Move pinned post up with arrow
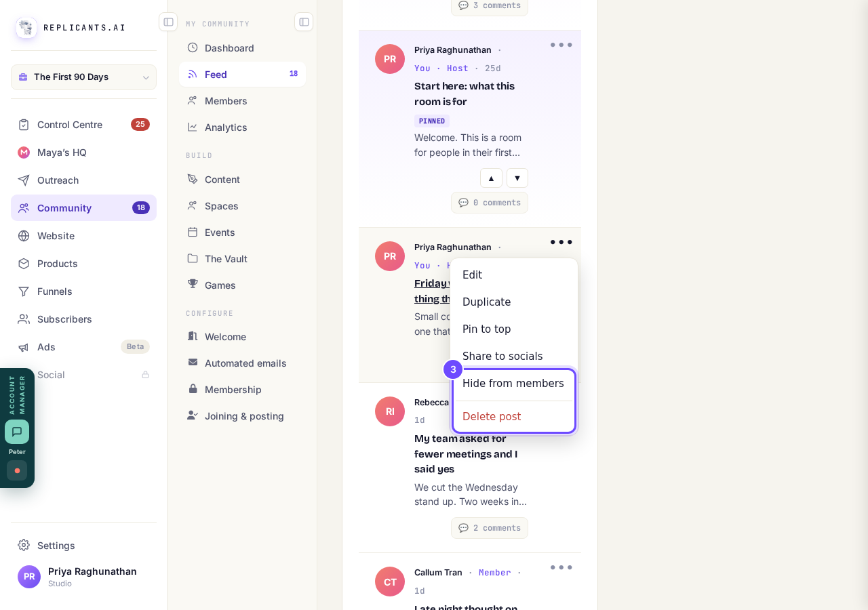Viewport: 868px width, 610px height. pos(491,178)
